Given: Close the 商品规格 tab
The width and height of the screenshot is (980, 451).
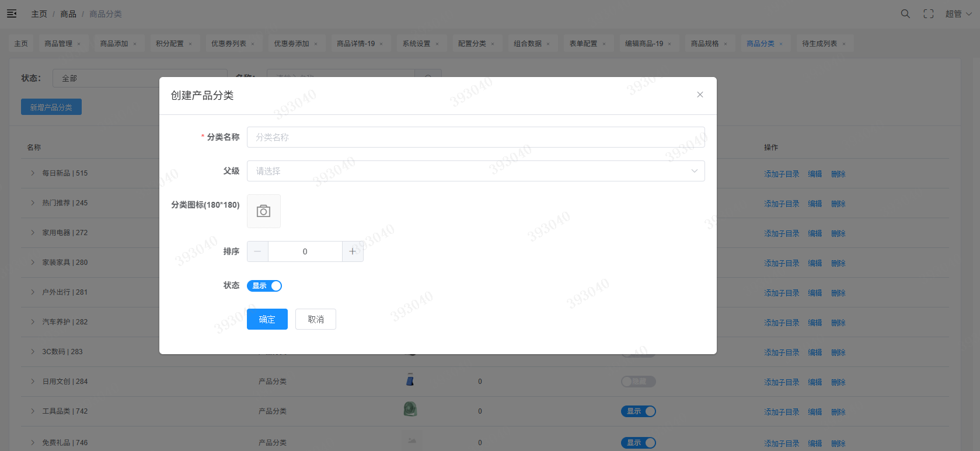Looking at the screenshot, I should [x=726, y=44].
